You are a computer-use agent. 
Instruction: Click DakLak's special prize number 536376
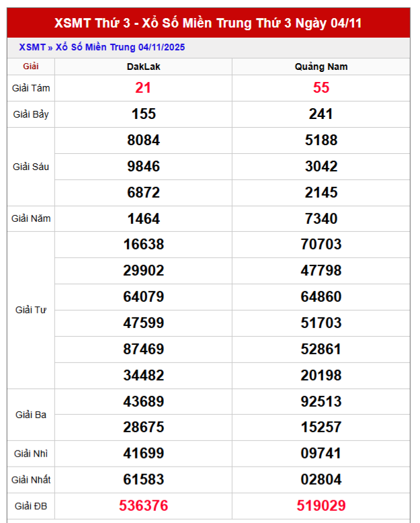(143, 506)
